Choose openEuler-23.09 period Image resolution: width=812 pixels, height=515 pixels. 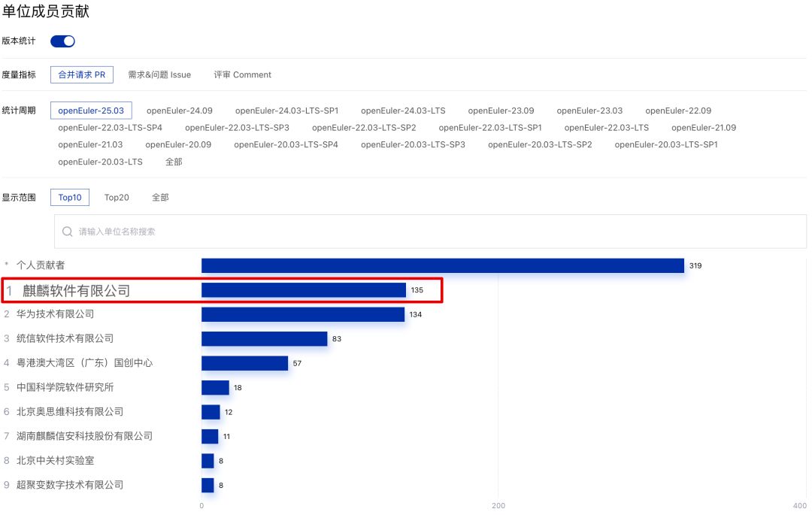501,111
